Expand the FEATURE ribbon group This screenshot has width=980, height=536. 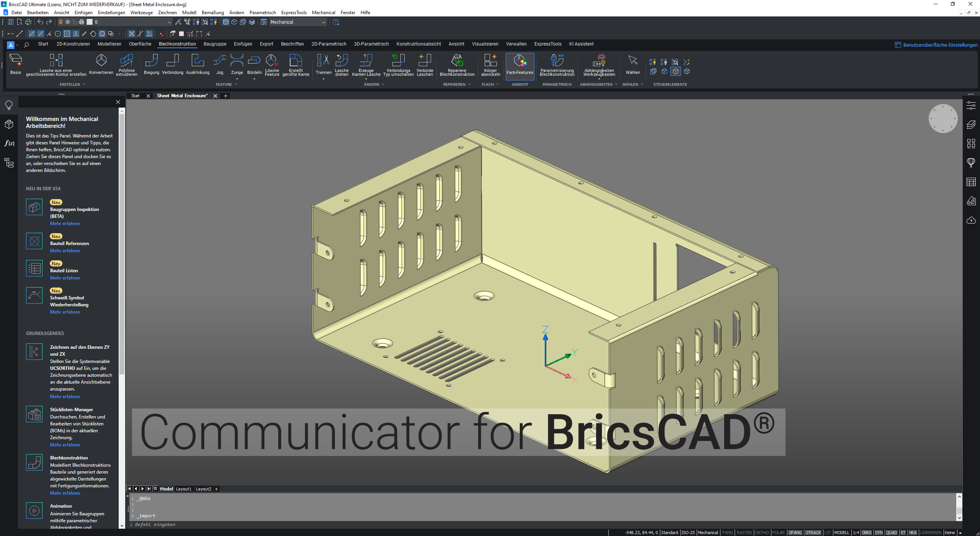226,84
